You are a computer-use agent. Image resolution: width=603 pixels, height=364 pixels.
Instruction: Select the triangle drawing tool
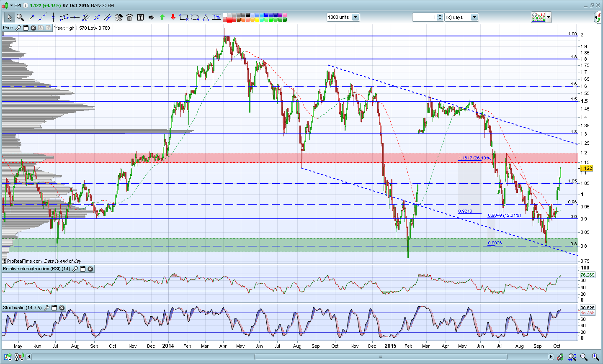206,17
